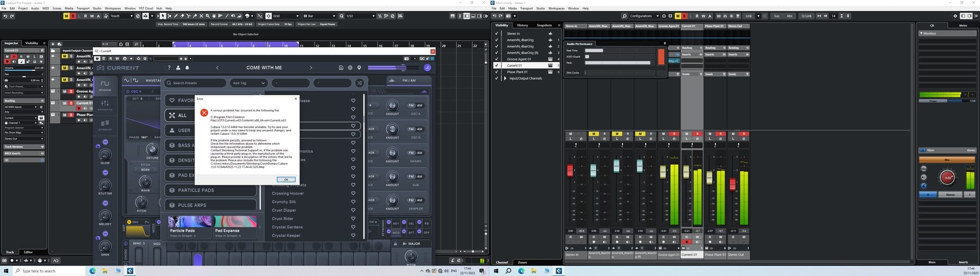Switch to Visibility tab in Inspector
This screenshot has width=980, height=276.
[x=32, y=43]
